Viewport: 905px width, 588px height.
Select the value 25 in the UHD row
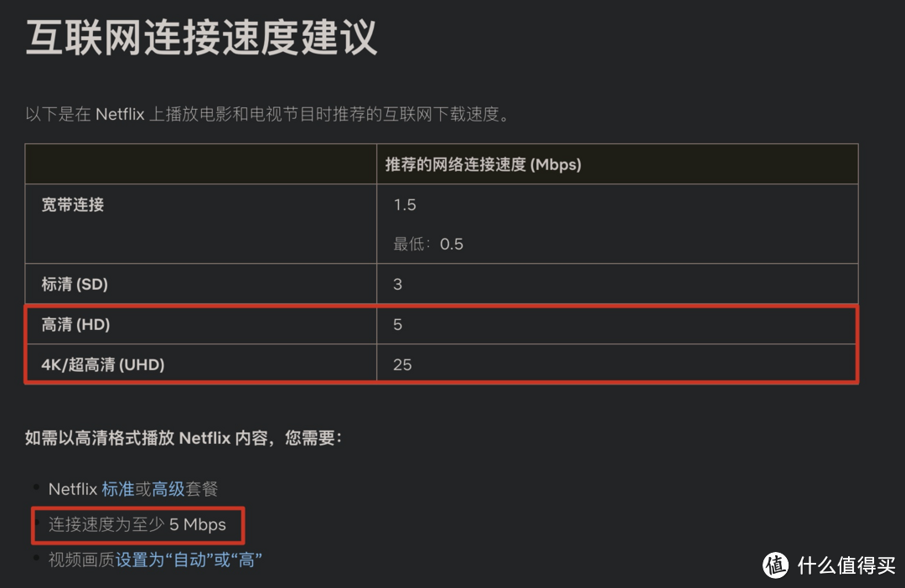pyautogui.click(x=402, y=364)
